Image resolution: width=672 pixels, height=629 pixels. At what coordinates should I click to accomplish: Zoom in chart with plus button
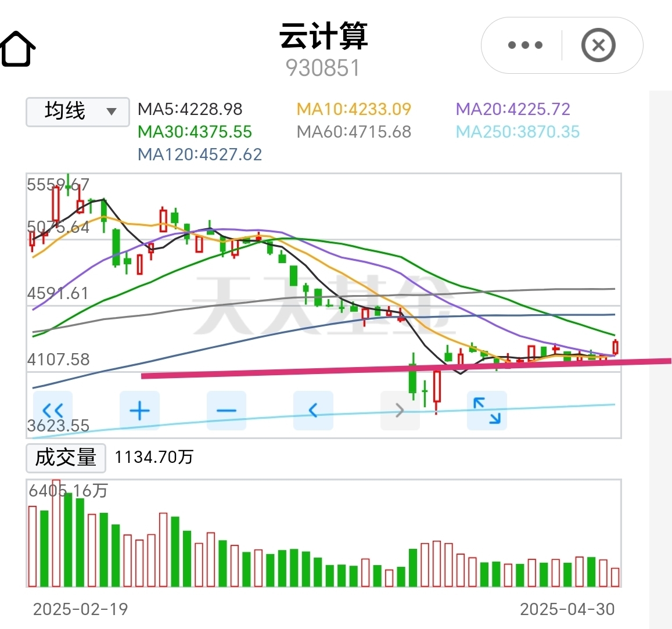tap(140, 411)
